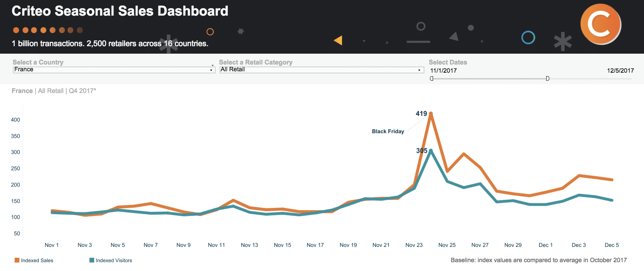
Task: Click the Black Friday annotation label
Action: click(x=388, y=131)
